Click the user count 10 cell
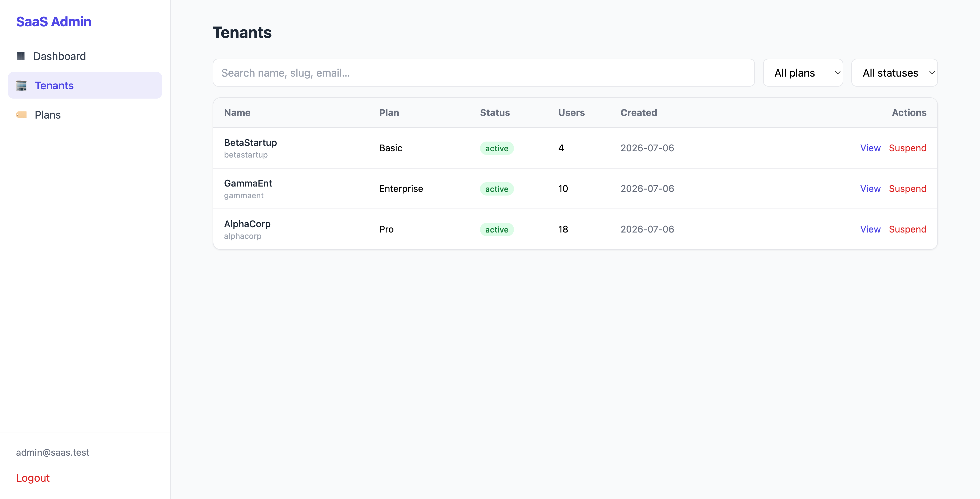Viewport: 980px width, 499px height. (563, 189)
